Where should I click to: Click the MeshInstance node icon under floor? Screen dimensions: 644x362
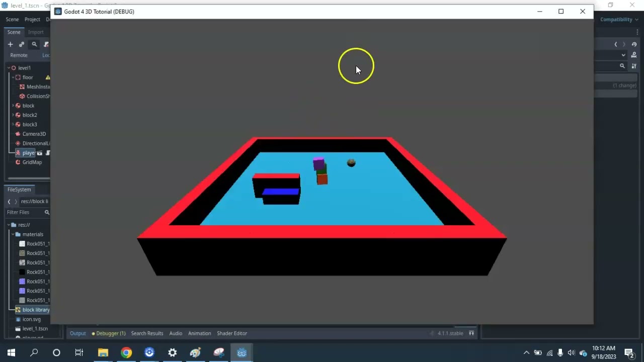click(22, 87)
